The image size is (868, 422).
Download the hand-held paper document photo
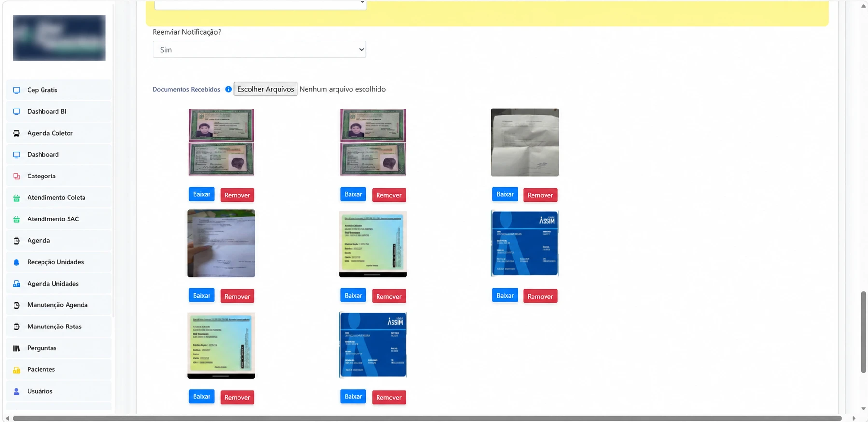click(x=201, y=296)
